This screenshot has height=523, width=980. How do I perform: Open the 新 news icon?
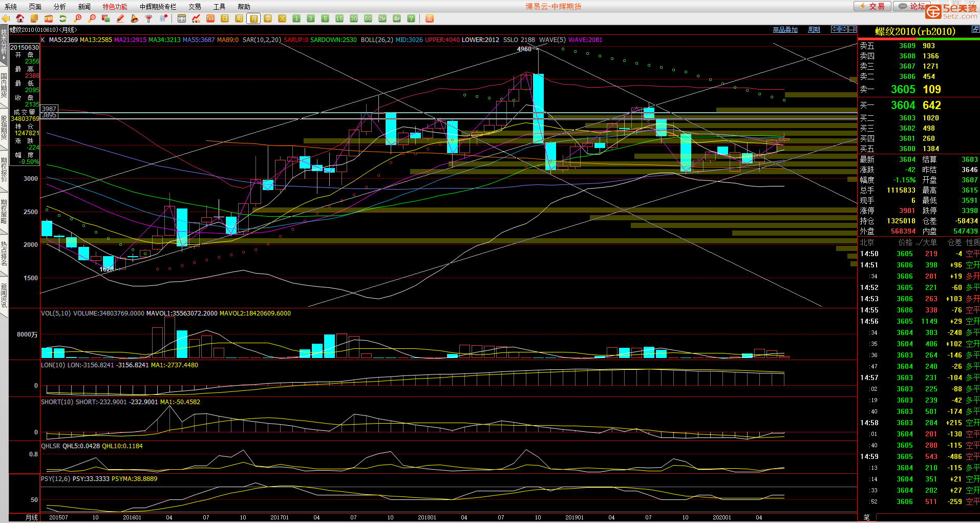(163, 18)
